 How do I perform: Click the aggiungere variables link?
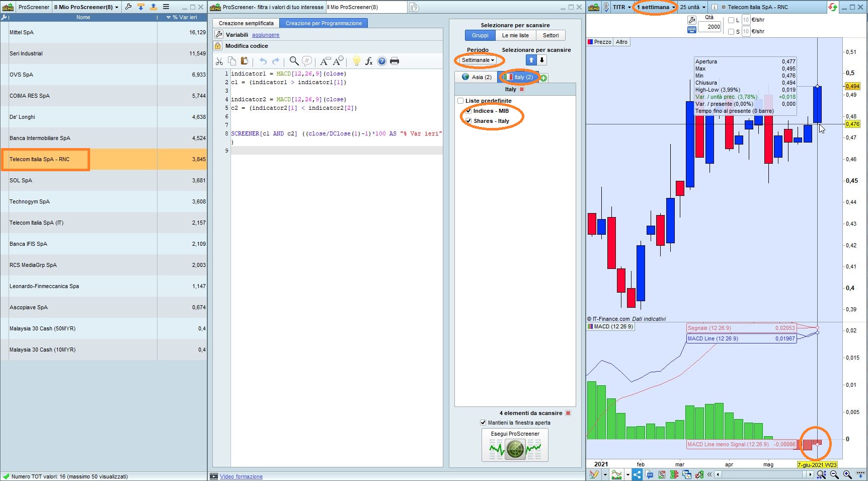266,35
